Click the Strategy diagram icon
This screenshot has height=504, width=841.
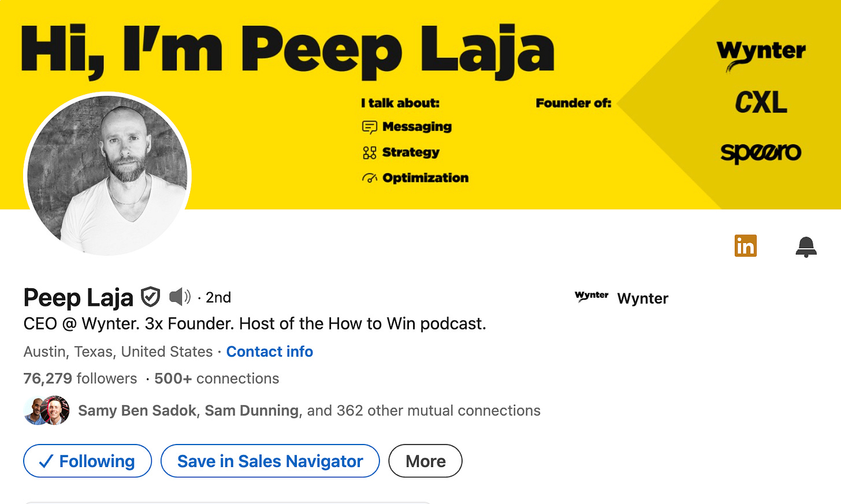point(369,152)
